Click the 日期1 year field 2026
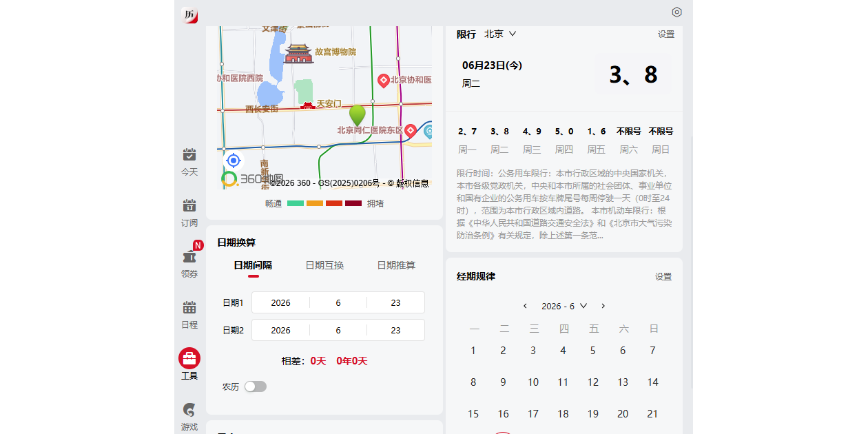 tap(280, 302)
